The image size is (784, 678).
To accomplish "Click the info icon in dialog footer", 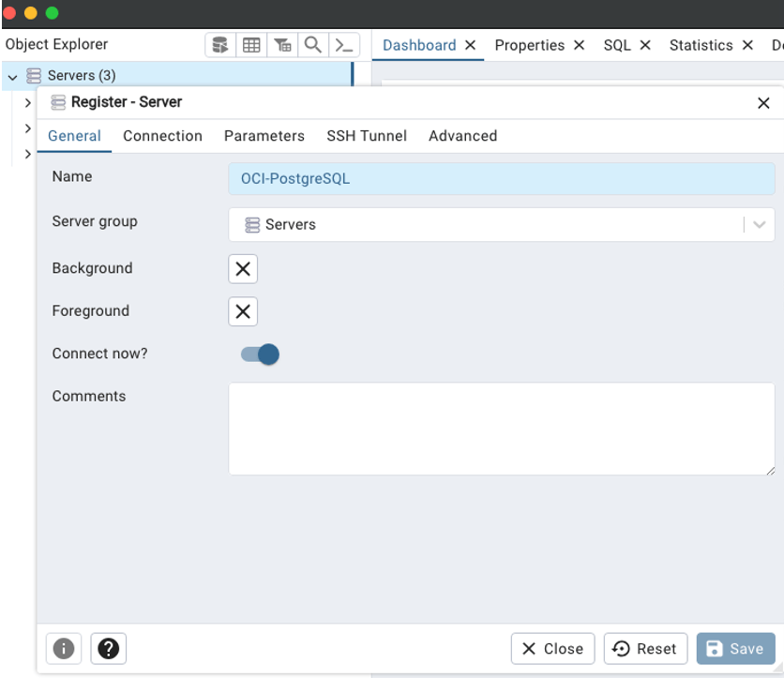I will 63,648.
